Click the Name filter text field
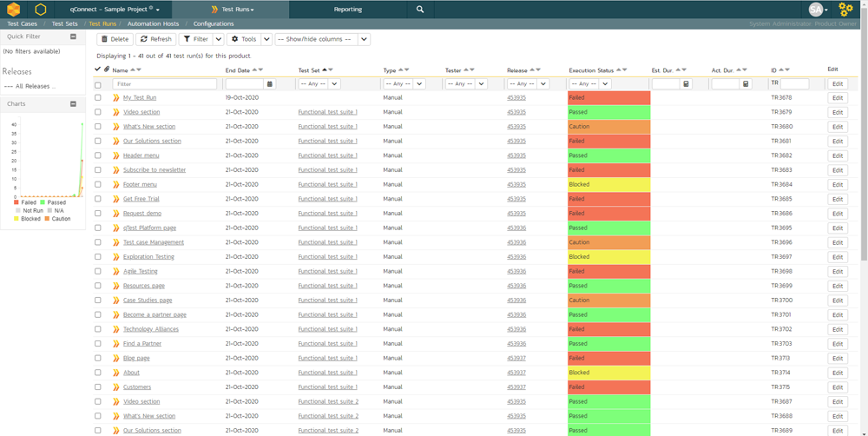868x436 pixels. point(165,84)
